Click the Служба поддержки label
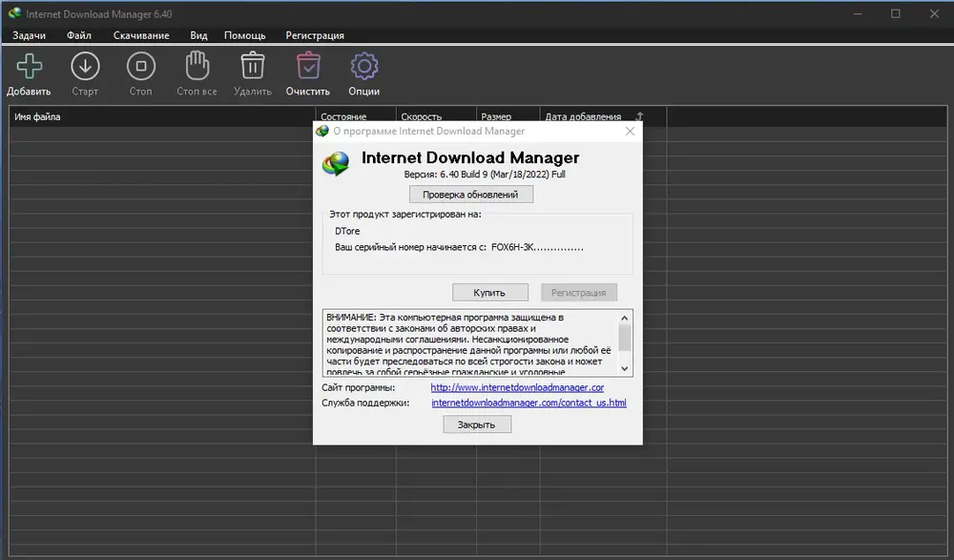Image resolution: width=954 pixels, height=560 pixels. (x=365, y=403)
